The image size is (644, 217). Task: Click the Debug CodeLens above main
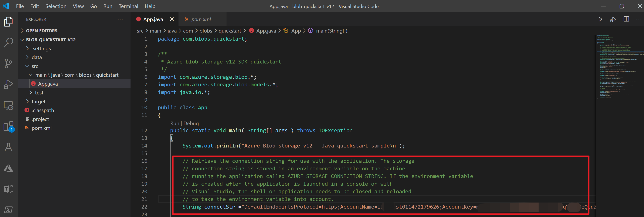(x=191, y=124)
